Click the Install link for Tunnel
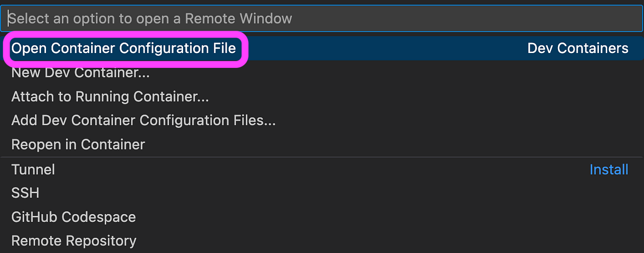Image resolution: width=644 pixels, height=253 pixels. tap(609, 170)
